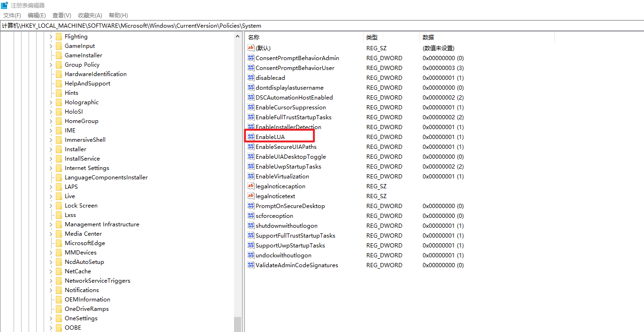The height and width of the screenshot is (332, 644).
Task: Click the EnableLUA DWORD value icon
Action: [x=250, y=137]
